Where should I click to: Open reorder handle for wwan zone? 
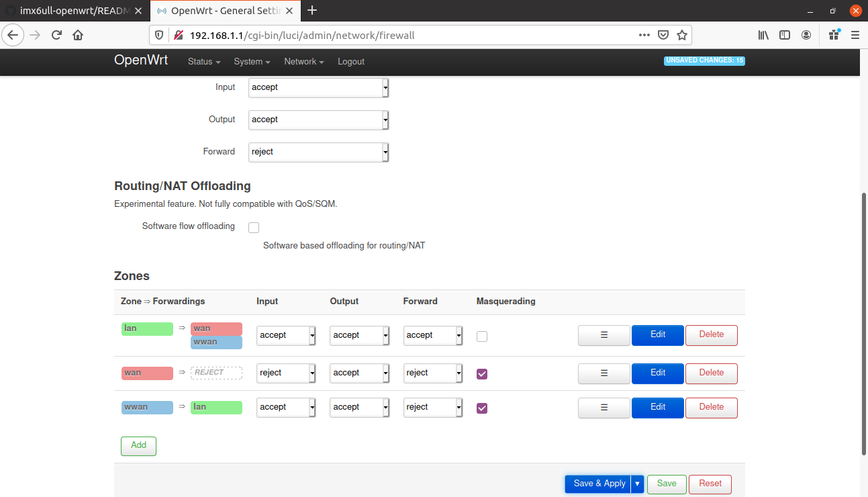pyautogui.click(x=604, y=407)
